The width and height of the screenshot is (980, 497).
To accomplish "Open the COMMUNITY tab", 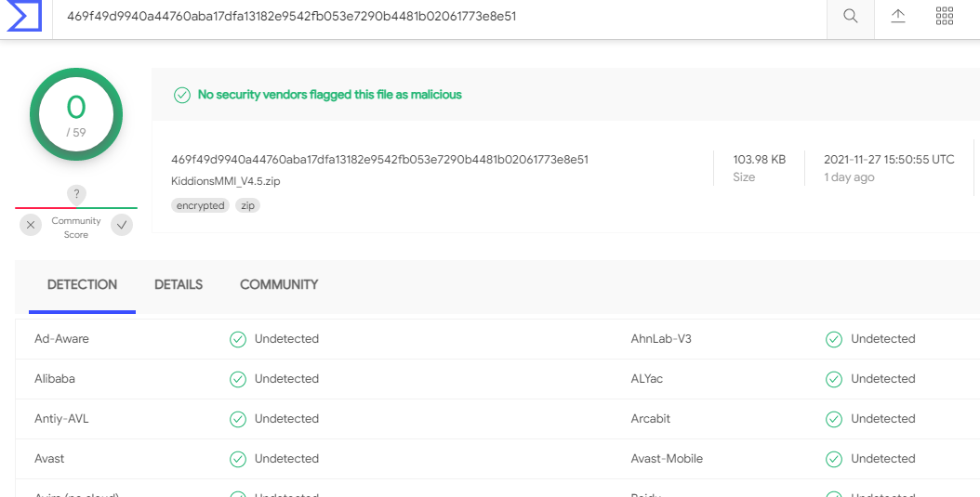I will coord(279,285).
